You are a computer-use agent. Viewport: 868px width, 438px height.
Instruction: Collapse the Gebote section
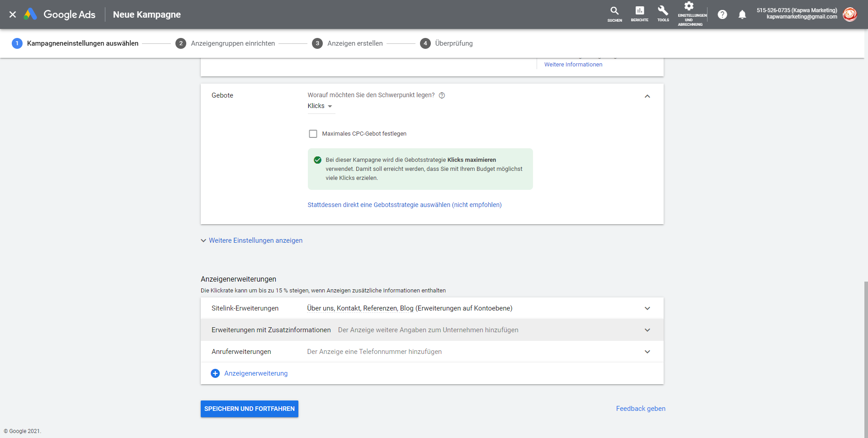point(647,96)
